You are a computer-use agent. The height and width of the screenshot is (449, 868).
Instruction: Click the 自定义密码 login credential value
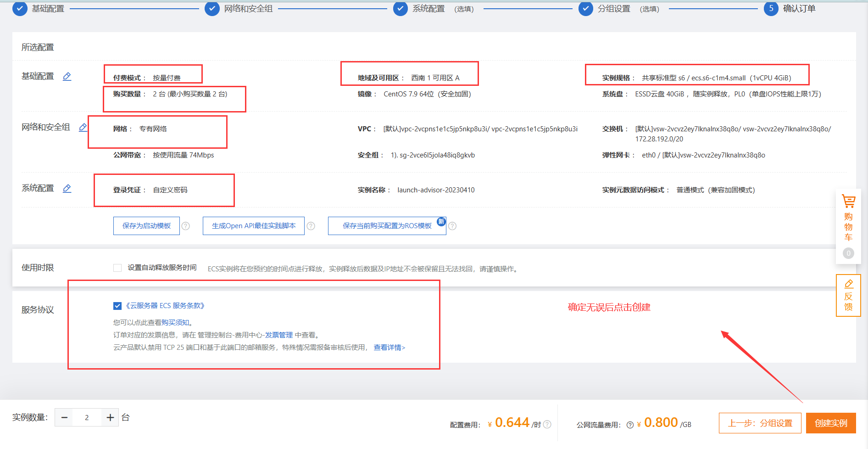coord(170,190)
